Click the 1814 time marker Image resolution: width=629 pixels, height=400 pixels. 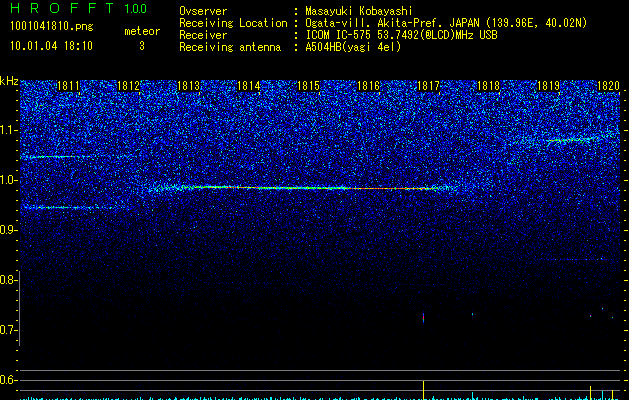[249, 86]
